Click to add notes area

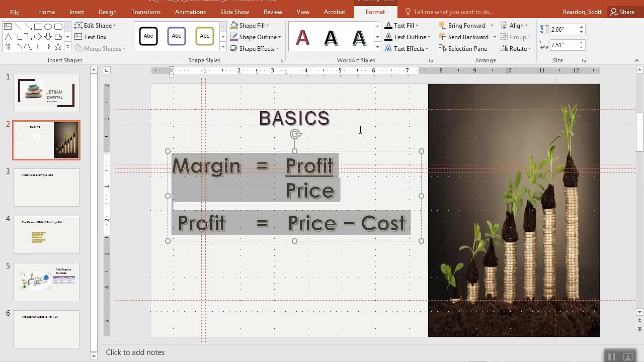(135, 352)
